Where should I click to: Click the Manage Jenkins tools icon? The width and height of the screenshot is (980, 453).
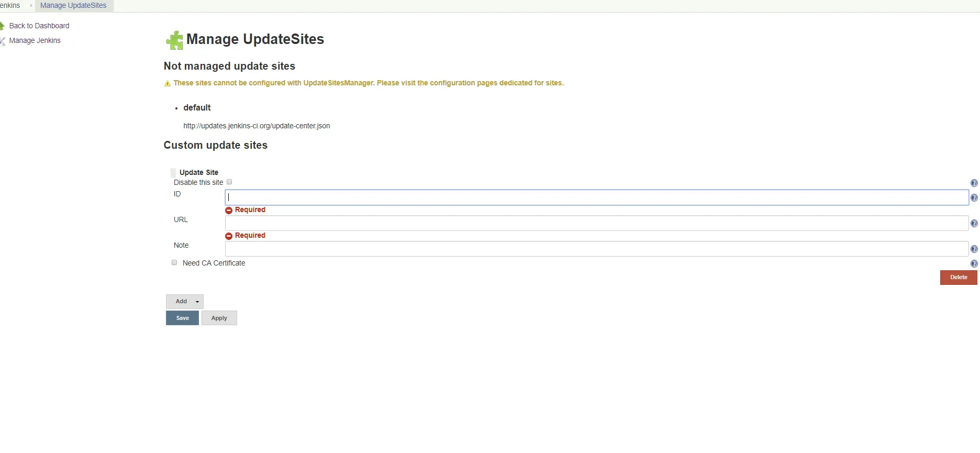(2, 41)
